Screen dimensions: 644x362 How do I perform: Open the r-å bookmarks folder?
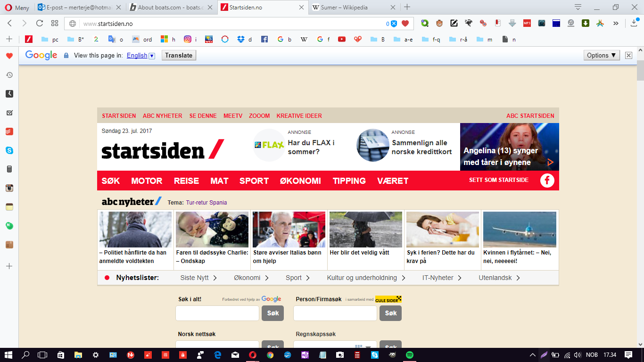tap(459, 40)
